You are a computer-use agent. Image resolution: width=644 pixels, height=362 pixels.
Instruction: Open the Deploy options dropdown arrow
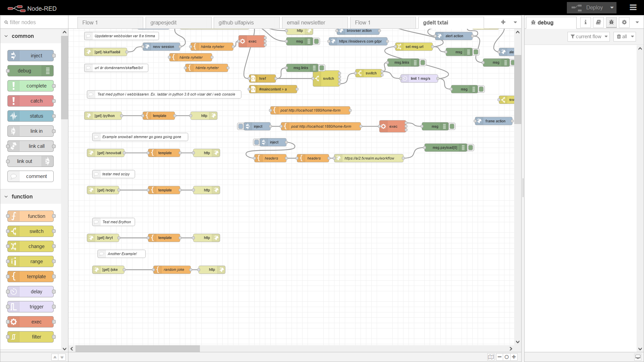[x=612, y=7]
